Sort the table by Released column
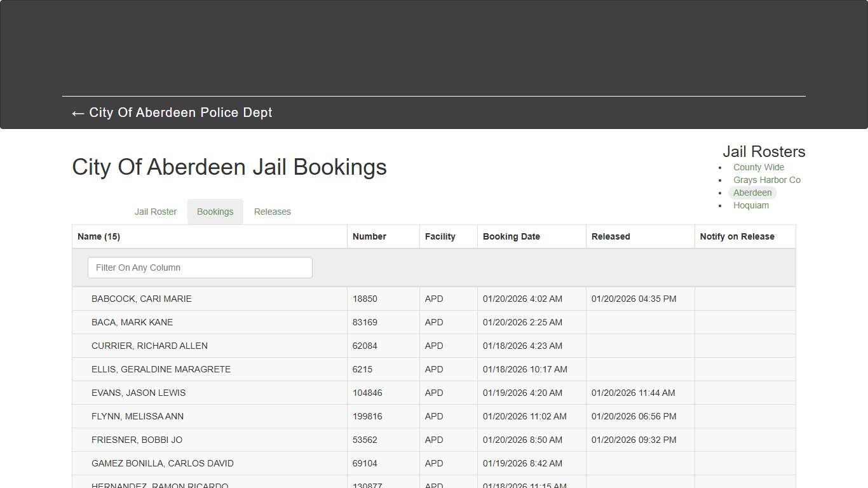 click(610, 236)
